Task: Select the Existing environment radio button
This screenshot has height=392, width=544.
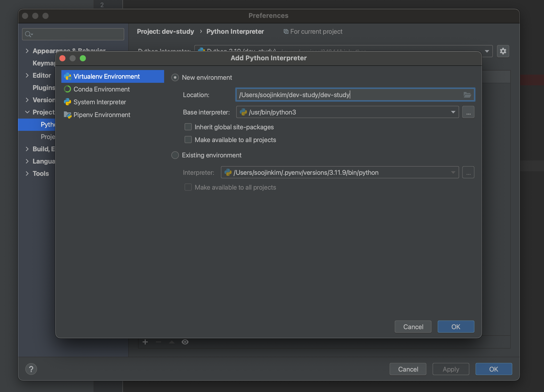Action: click(x=175, y=155)
